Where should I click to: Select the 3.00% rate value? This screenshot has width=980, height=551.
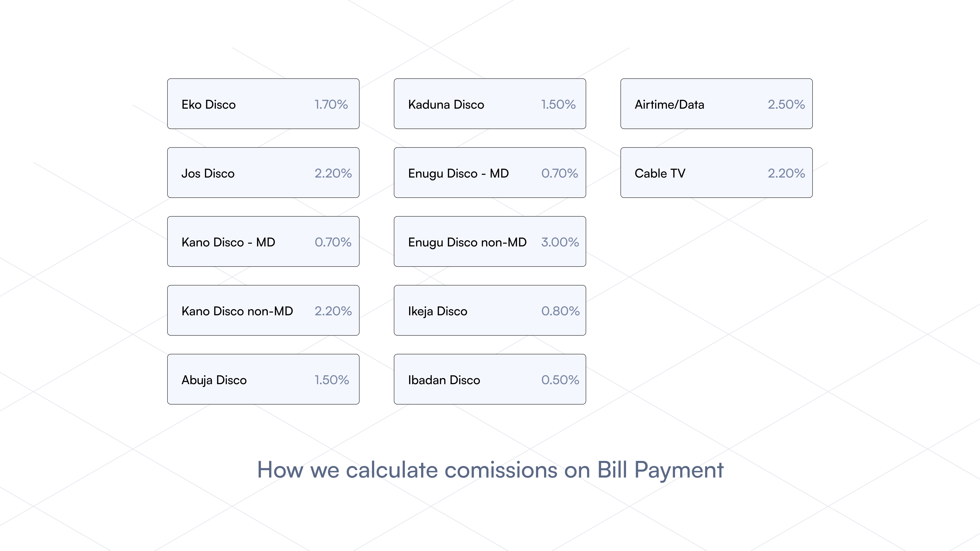560,242
